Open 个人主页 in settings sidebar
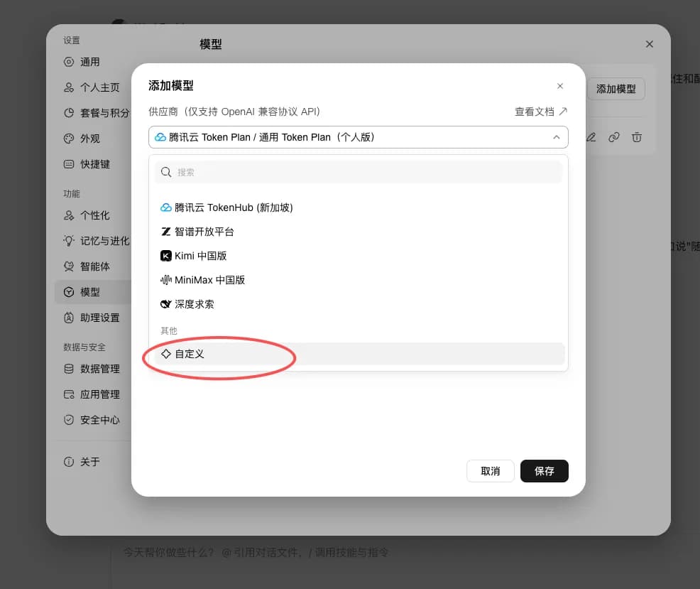Viewport: 700px width, 589px height. (92, 87)
